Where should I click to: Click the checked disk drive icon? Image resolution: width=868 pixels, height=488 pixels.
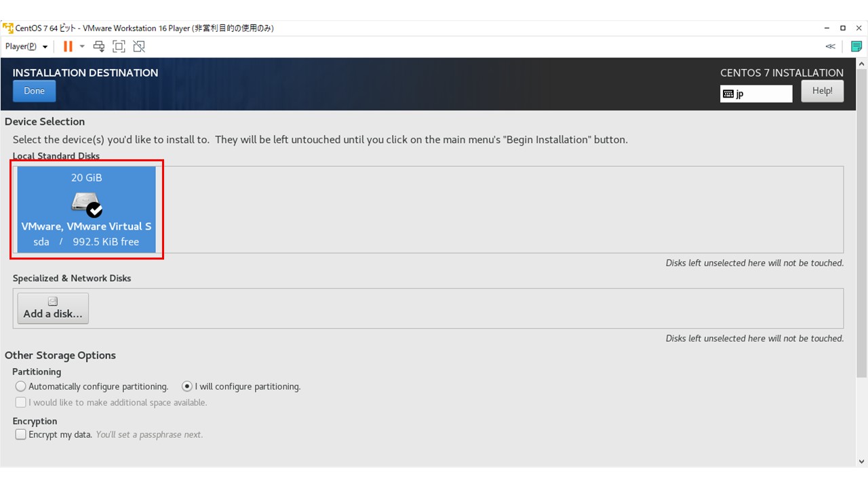pyautogui.click(x=87, y=205)
